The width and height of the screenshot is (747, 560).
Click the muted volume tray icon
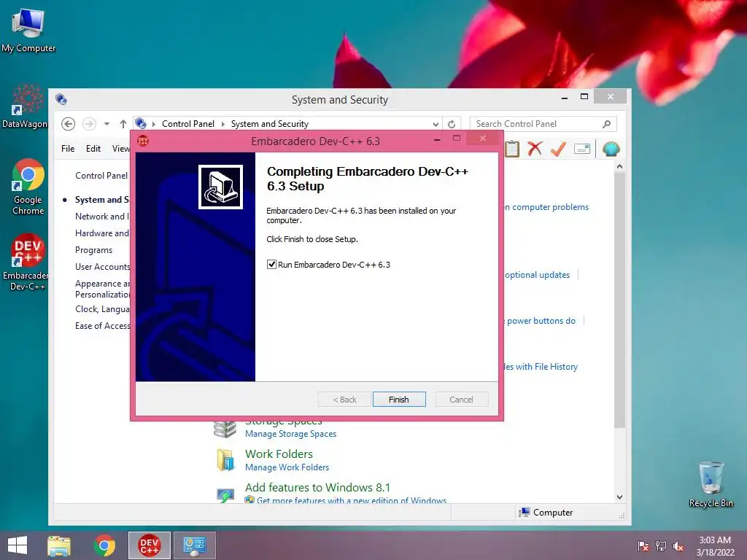click(x=678, y=546)
